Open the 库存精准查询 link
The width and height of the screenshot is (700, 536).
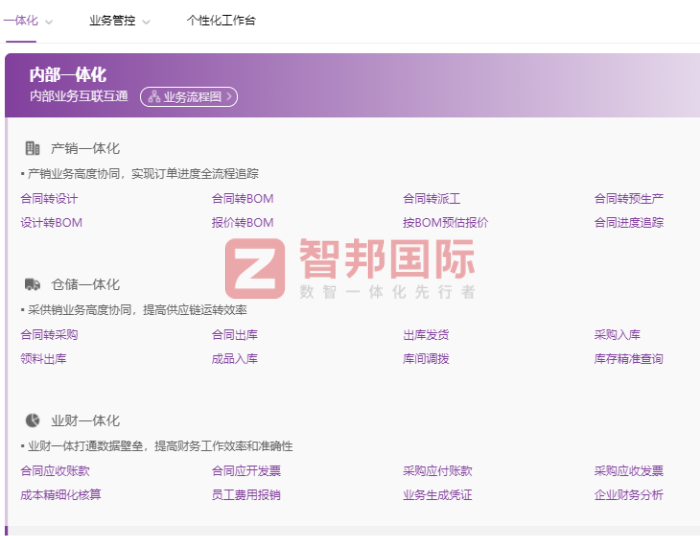click(x=629, y=359)
